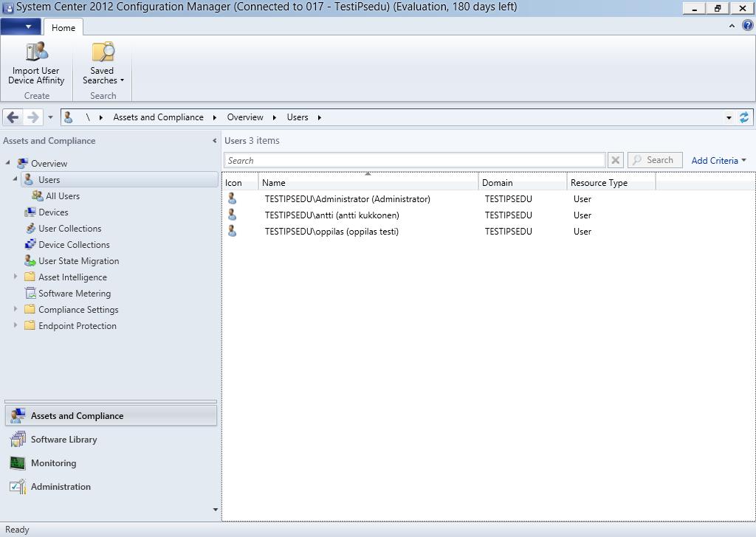
Task: Click the Compliance Settings folder icon
Action: tap(30, 309)
